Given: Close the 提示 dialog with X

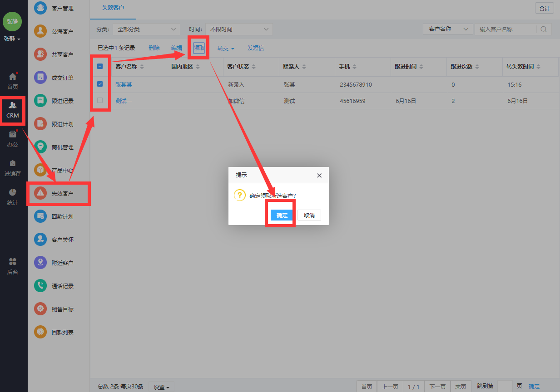Looking at the screenshot, I should (319, 175).
